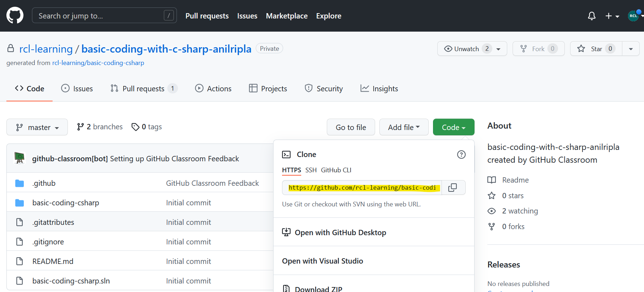
Task: Click the basic-coding-csharp.sln file icon
Action: point(20,281)
